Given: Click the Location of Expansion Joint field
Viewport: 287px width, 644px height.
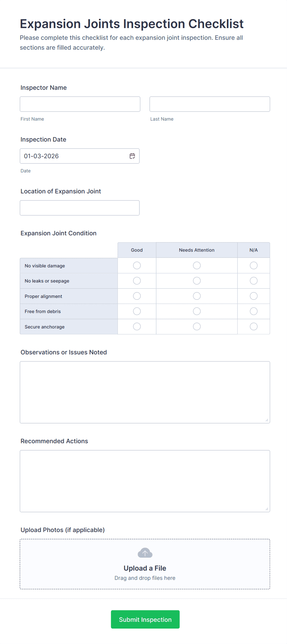Looking at the screenshot, I should [80, 208].
